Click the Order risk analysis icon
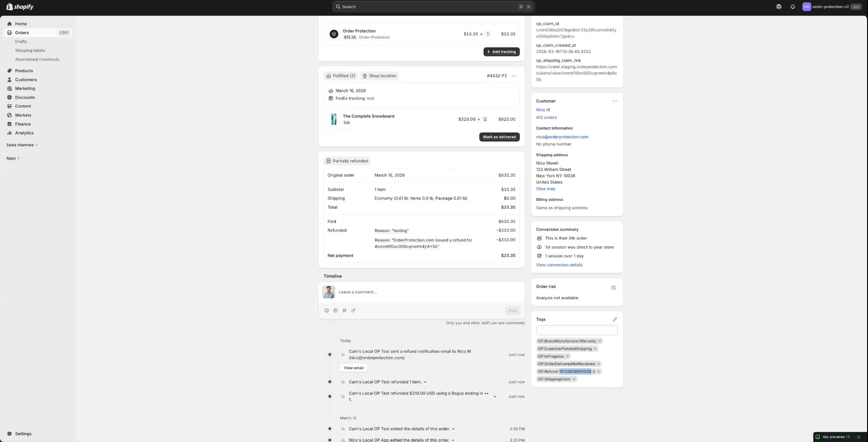 613,287
